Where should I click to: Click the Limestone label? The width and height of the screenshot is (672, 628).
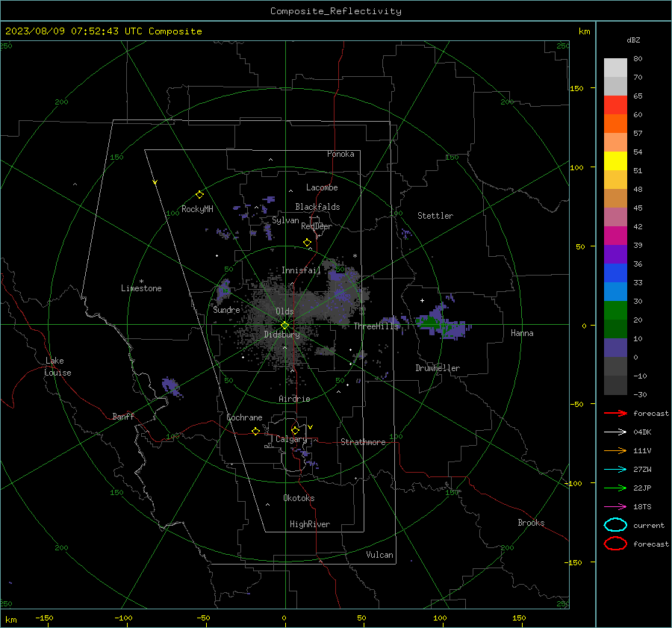141,288
